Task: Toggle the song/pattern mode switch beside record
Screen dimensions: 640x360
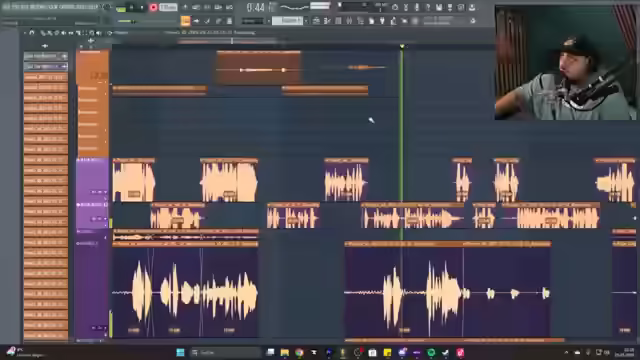Action: click(121, 8)
